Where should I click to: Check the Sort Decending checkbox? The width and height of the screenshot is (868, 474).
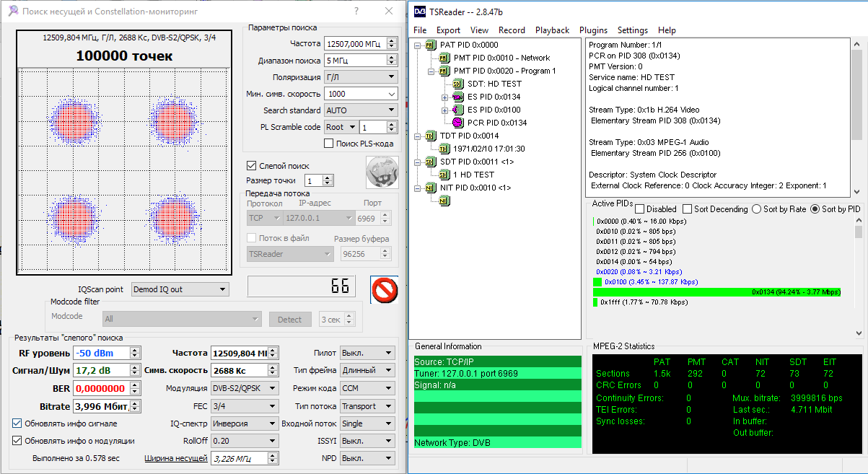point(685,209)
